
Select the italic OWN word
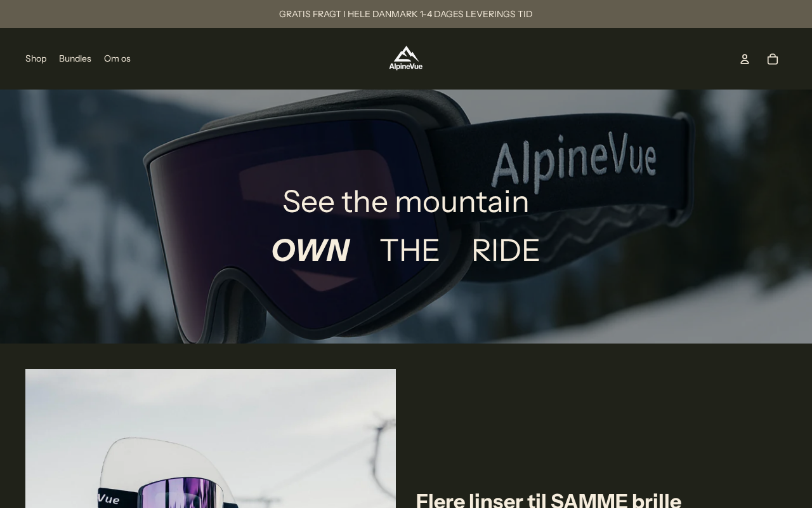(310, 250)
